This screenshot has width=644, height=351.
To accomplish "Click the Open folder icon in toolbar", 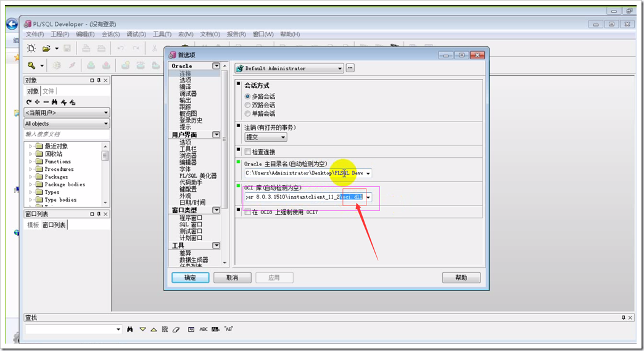I will click(46, 49).
